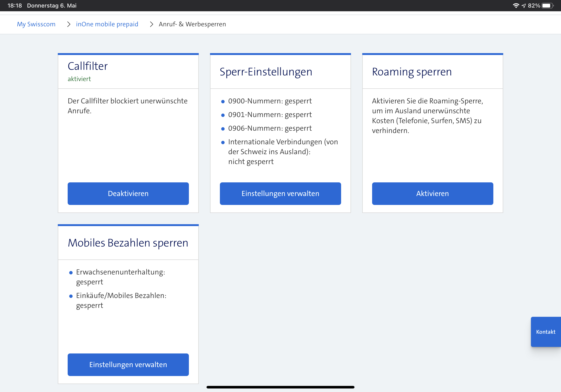Click chevron after My Swisscom breadcrumb
Screen dimensions: 561x392
click(x=69, y=24)
